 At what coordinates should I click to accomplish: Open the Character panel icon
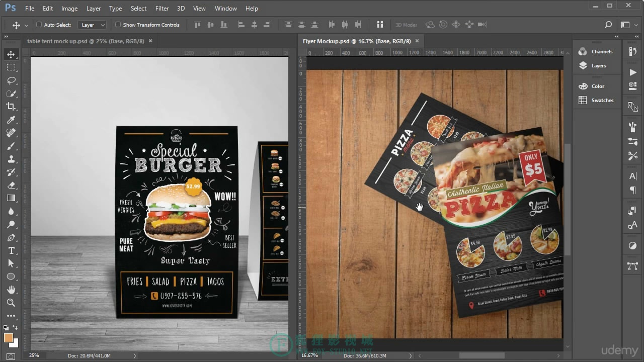633,176
